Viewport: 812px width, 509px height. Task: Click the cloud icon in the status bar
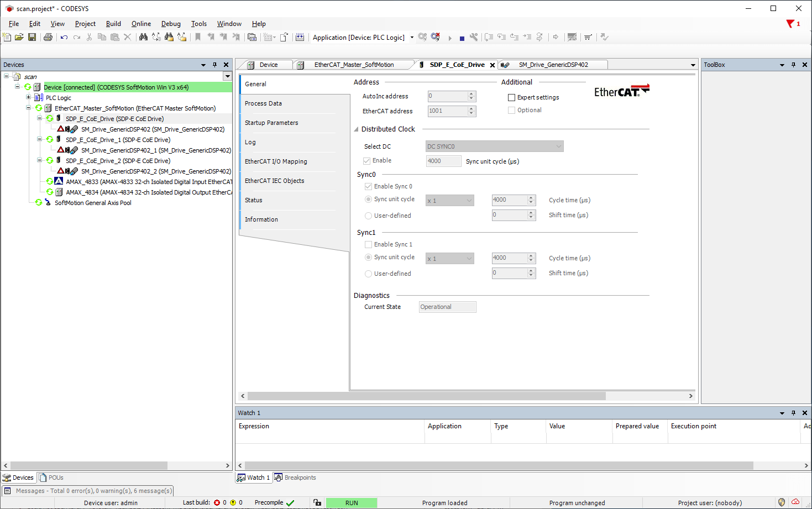tap(795, 502)
